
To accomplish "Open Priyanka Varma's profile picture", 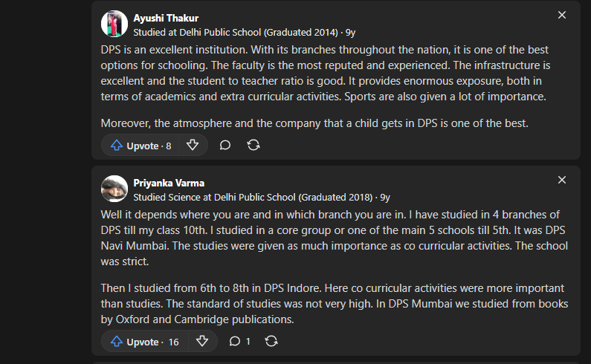I will (x=114, y=189).
